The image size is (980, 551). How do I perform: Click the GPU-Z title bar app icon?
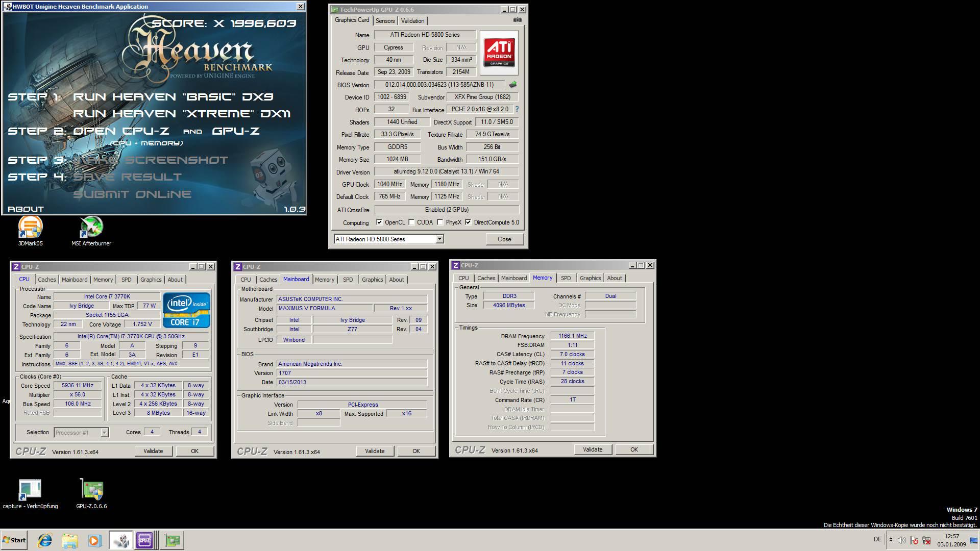(x=335, y=10)
